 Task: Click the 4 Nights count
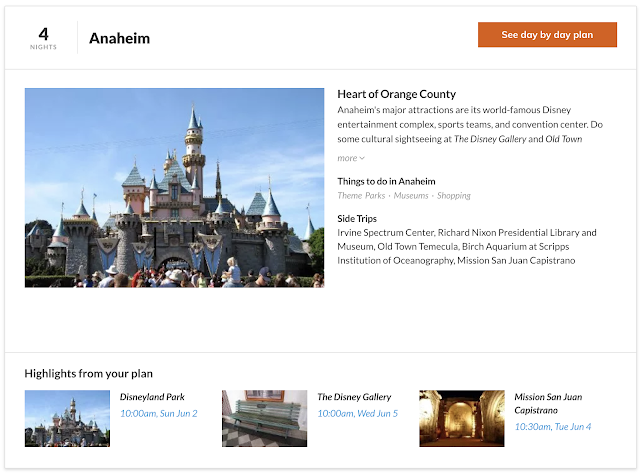point(43,38)
